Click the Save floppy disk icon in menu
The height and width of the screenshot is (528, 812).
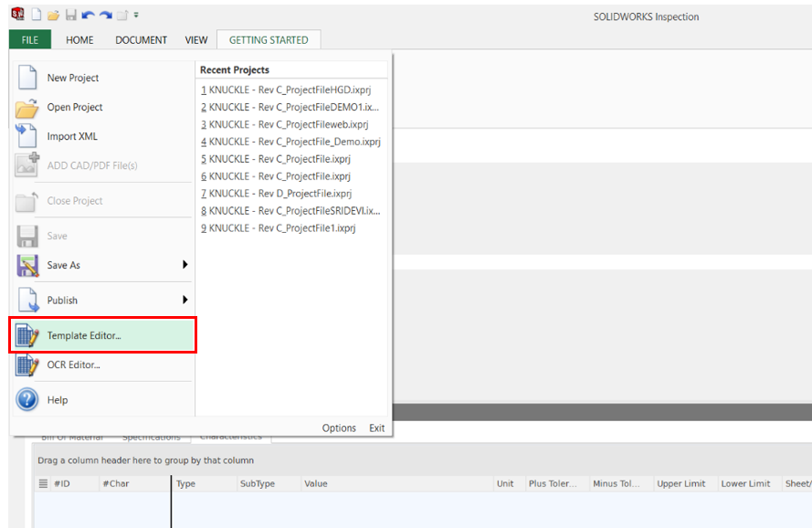(27, 237)
